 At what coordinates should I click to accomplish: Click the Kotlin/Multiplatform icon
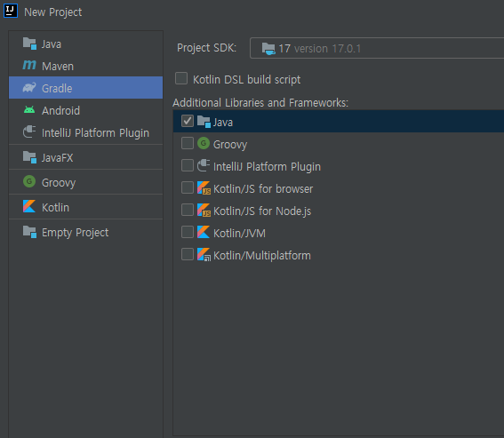click(x=204, y=254)
